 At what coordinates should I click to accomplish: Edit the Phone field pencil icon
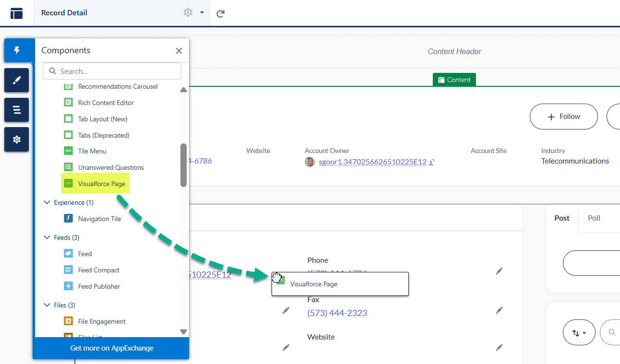[499, 271]
